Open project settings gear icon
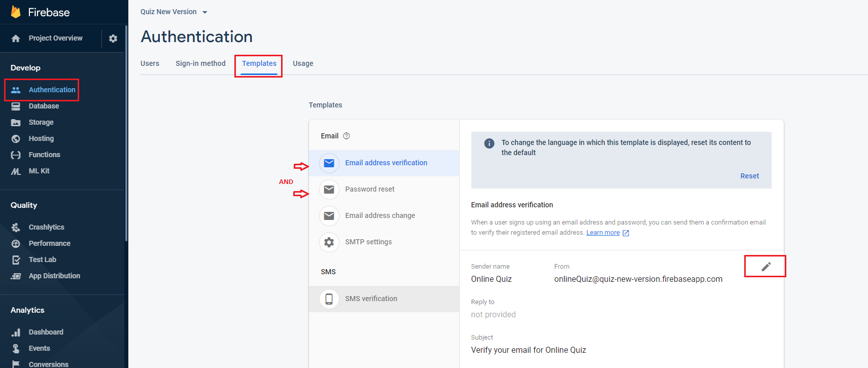This screenshot has width=868, height=368. click(113, 39)
